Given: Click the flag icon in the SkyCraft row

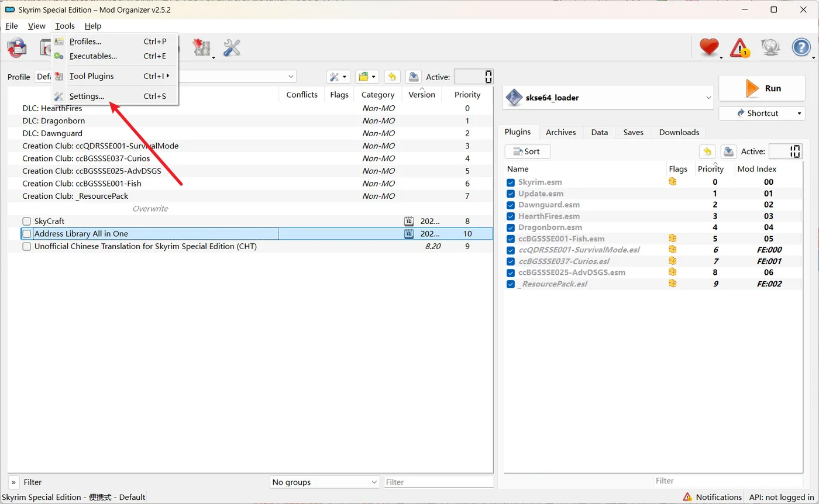Looking at the screenshot, I should click(409, 221).
